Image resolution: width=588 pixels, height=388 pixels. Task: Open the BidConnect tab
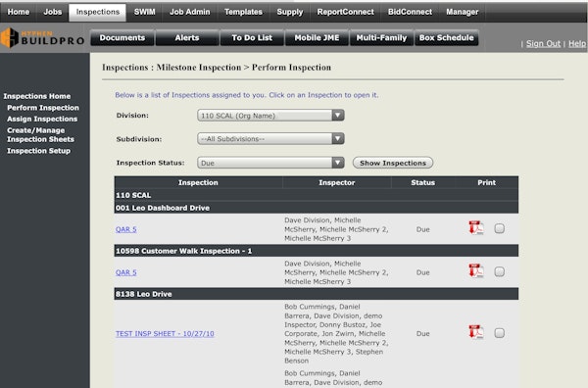coord(410,12)
